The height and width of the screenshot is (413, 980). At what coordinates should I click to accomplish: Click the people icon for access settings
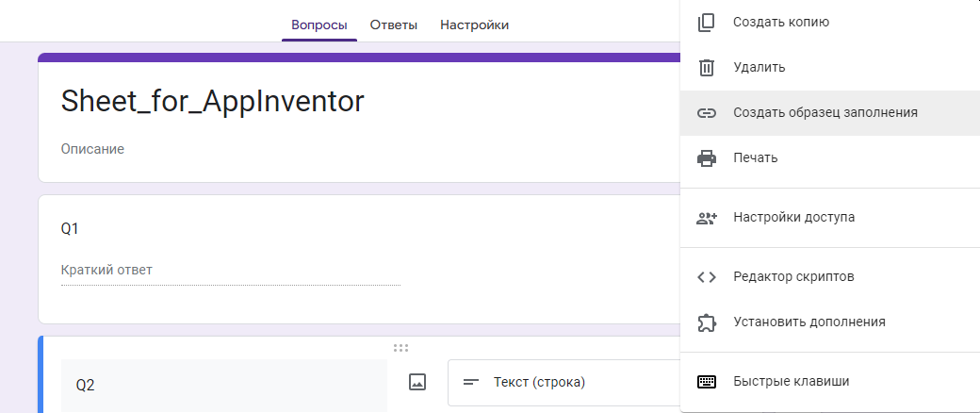[x=706, y=217]
